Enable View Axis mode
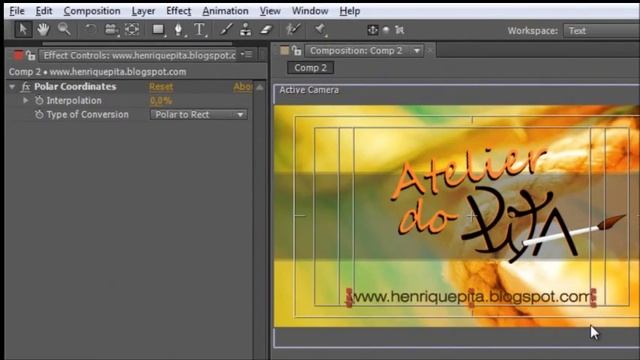640x360 pixels. pyautogui.click(x=400, y=30)
